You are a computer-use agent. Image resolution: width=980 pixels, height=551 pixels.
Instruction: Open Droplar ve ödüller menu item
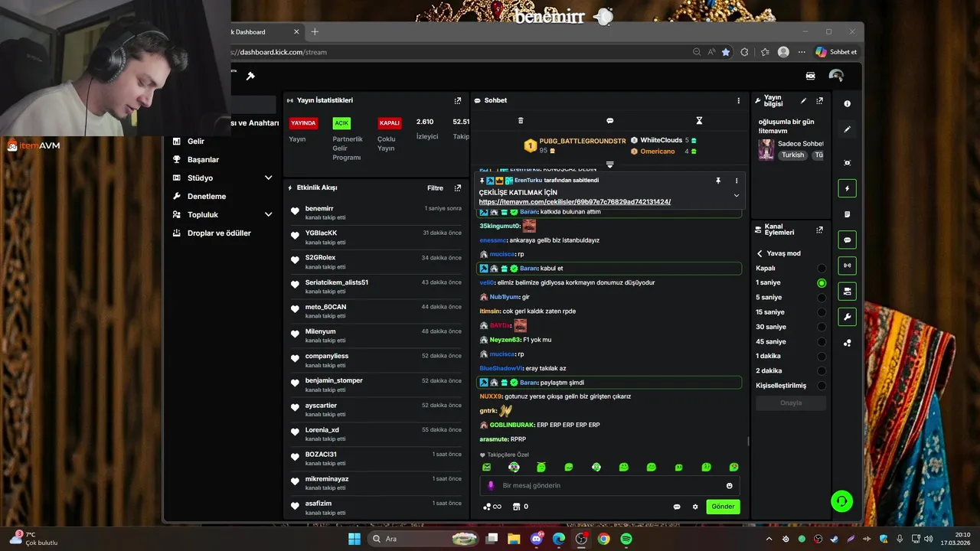point(219,233)
